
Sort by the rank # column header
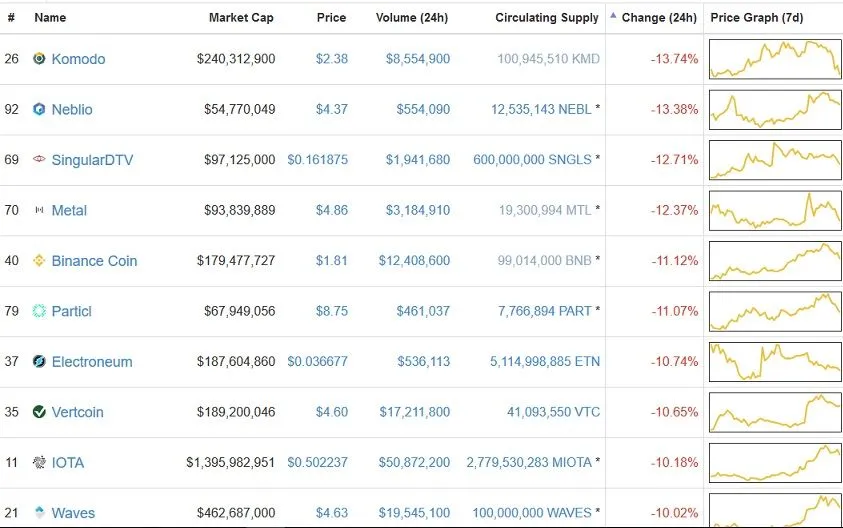coord(11,18)
